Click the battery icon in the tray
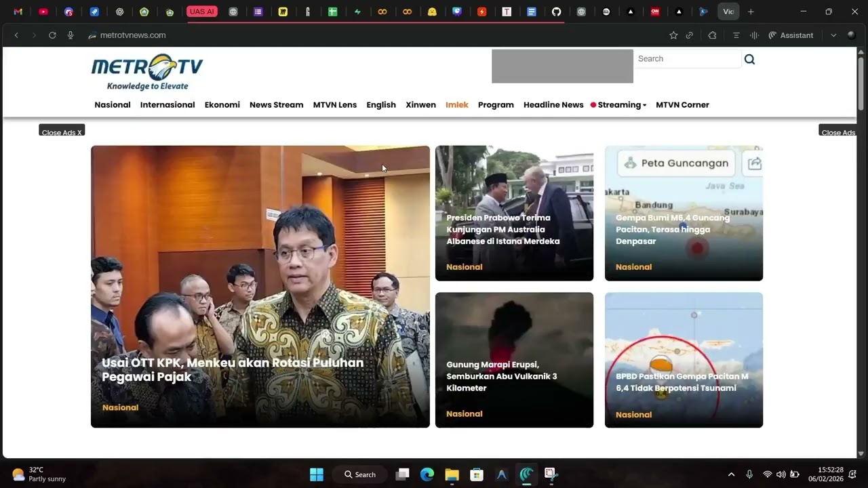 pyautogui.click(x=795, y=474)
